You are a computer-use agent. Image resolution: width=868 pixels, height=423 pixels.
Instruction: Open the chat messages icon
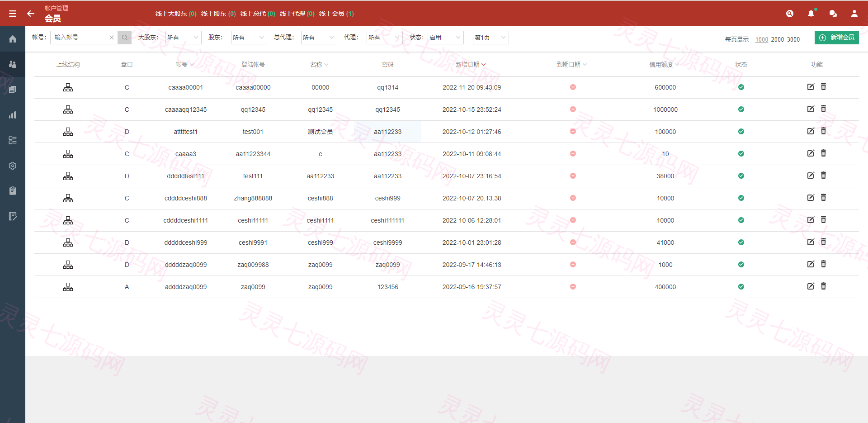click(x=833, y=14)
